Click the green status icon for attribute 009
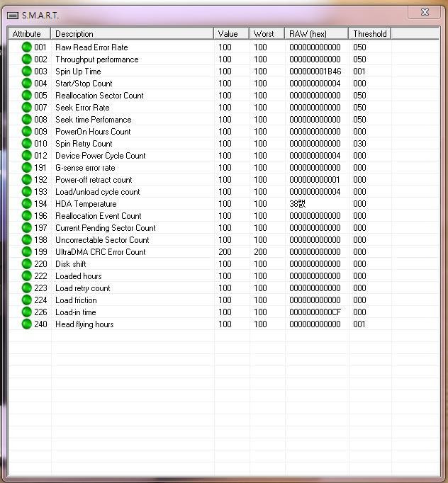The height and width of the screenshot is (483, 448). tap(27, 131)
